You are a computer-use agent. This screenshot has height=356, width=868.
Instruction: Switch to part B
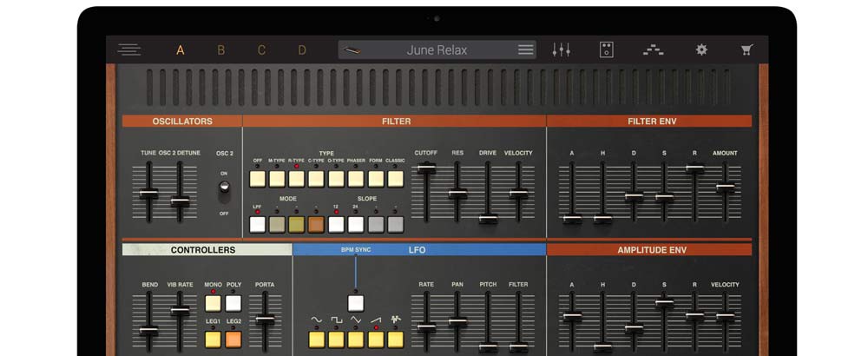click(x=220, y=50)
